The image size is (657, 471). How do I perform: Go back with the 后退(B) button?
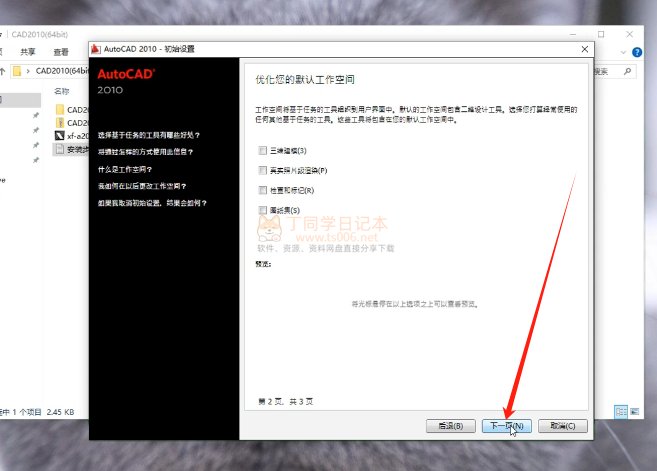click(x=450, y=426)
